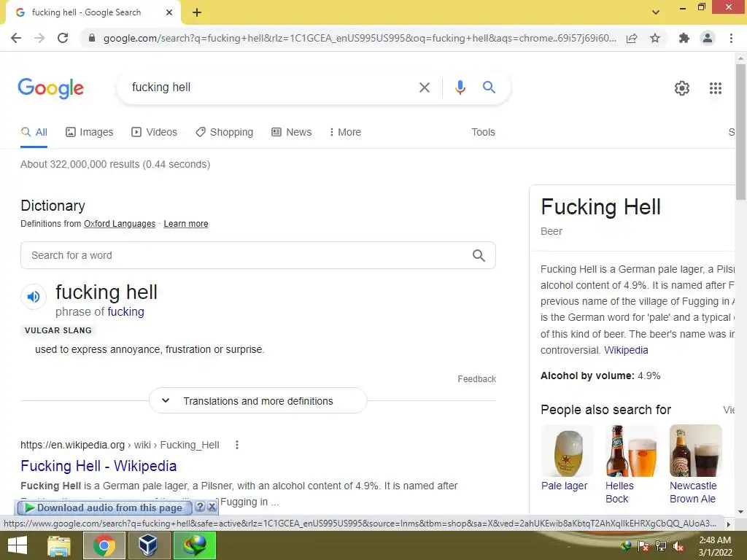
Task: Send dictionary Feedback
Action: tap(476, 379)
